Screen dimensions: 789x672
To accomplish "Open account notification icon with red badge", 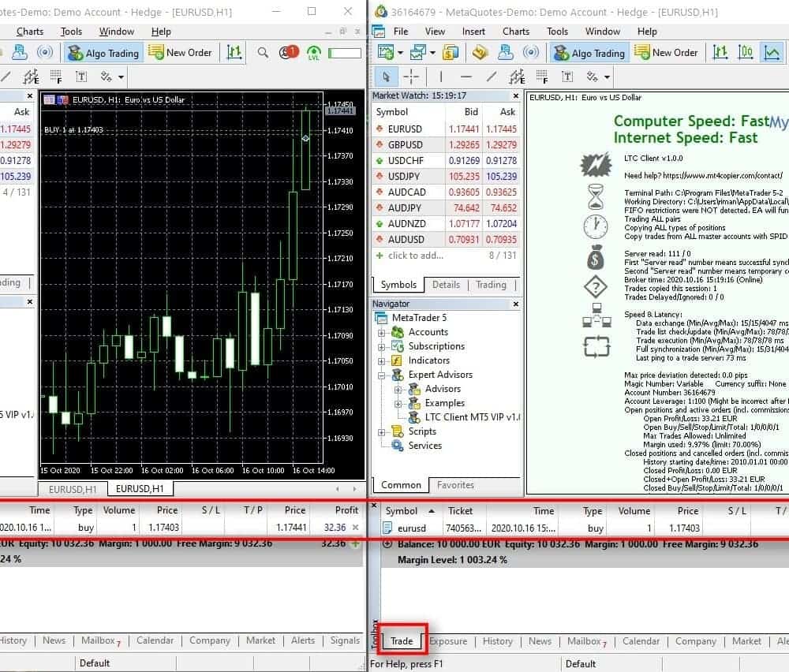I will point(289,52).
